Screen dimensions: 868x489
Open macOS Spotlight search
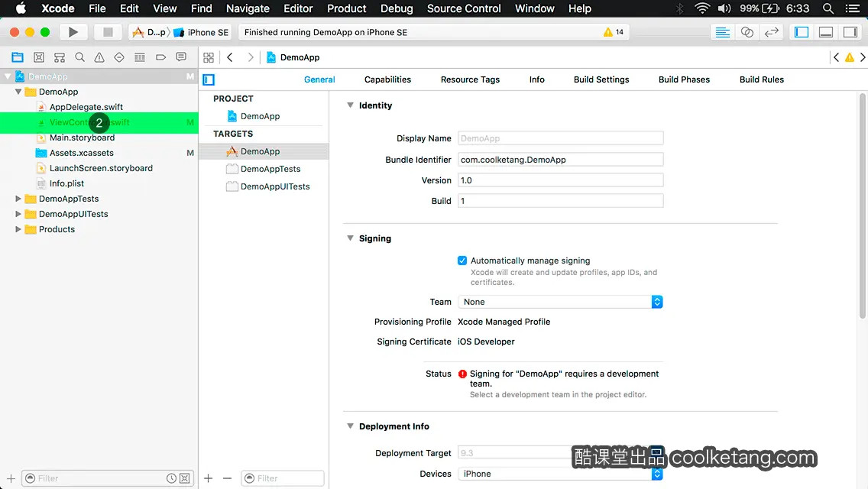[828, 8]
